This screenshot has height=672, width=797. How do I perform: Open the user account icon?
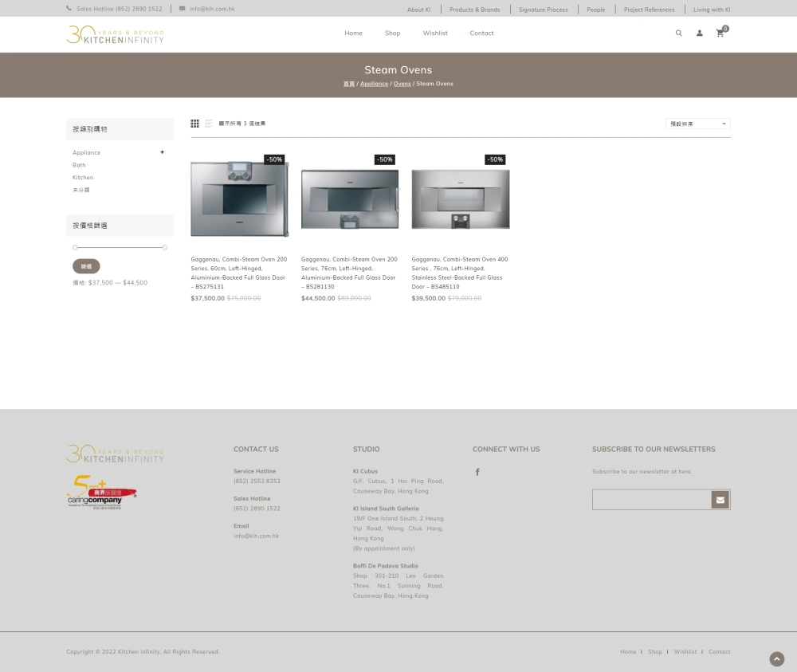pos(699,33)
